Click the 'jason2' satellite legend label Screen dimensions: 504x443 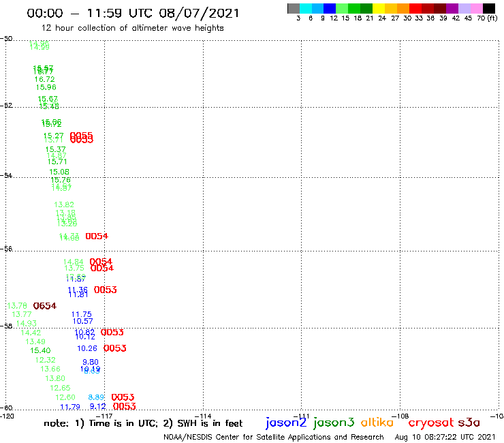[286, 423]
